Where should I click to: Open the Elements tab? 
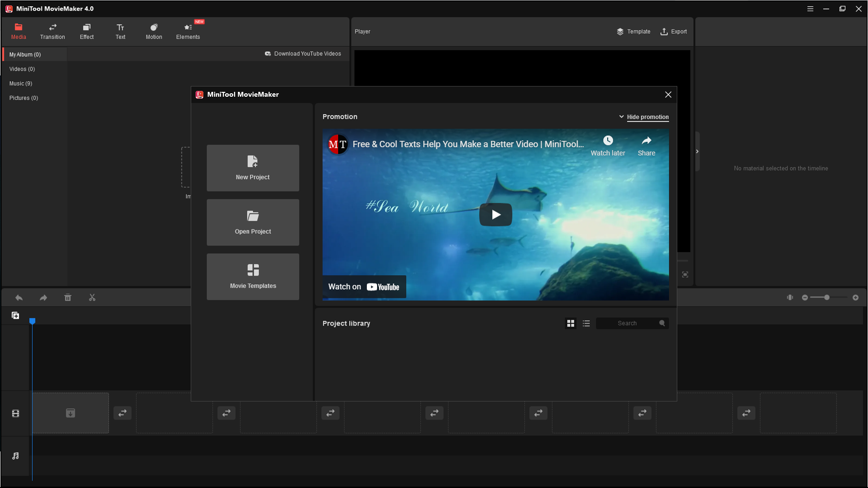(188, 32)
